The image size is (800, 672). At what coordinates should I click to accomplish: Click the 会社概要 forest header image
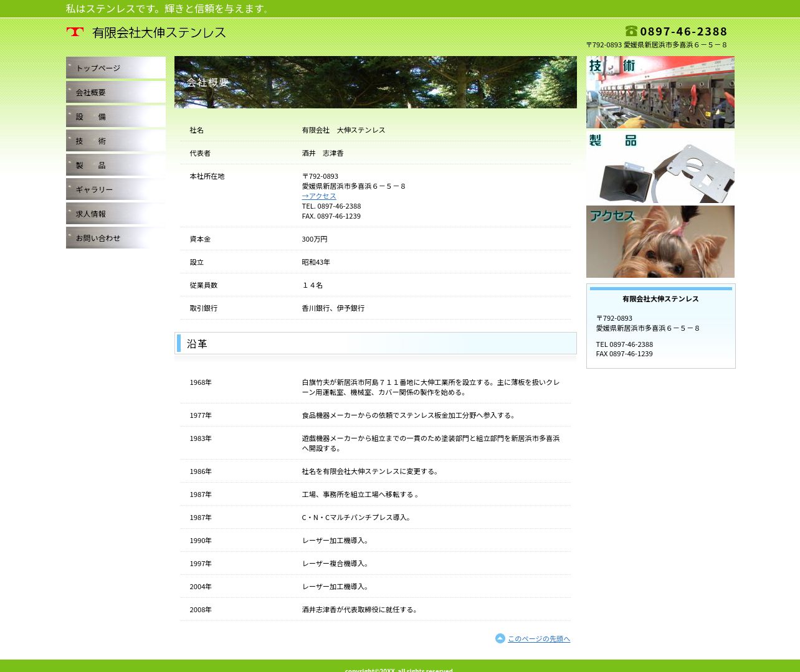pyautogui.click(x=376, y=82)
